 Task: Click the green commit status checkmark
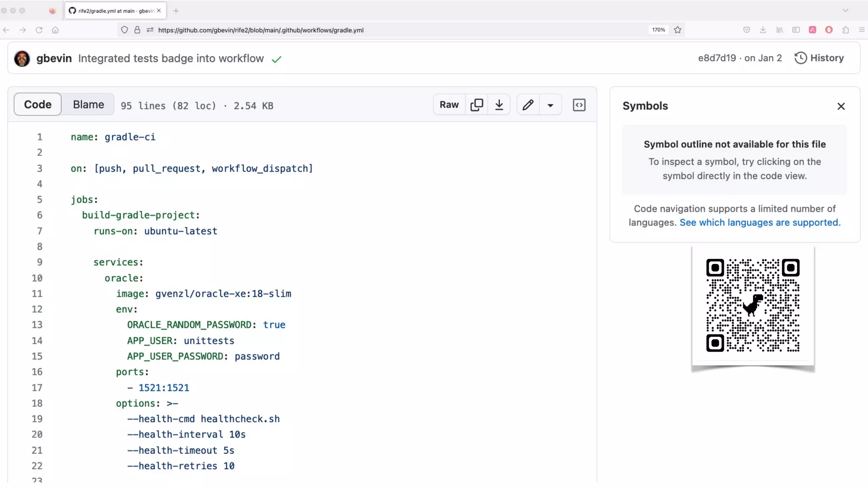tap(276, 59)
